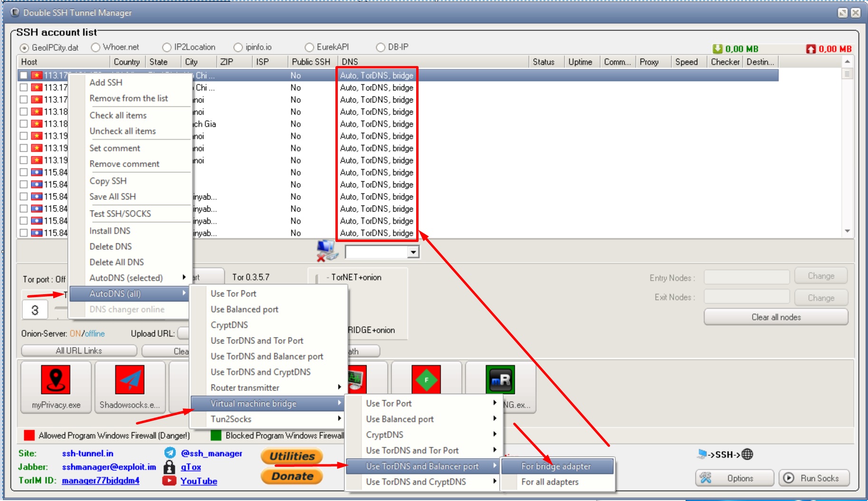868x501 pixels.
Task: Click the Telegram icon beside @ssh_manager
Action: 170,453
